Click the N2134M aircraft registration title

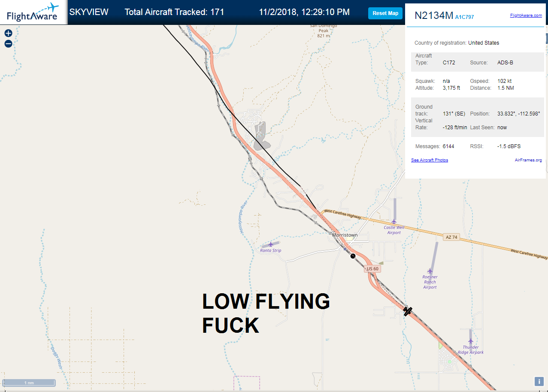pos(434,16)
